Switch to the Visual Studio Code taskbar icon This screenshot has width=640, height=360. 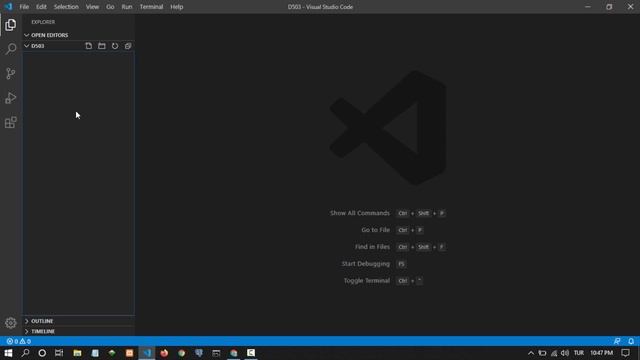click(x=147, y=353)
